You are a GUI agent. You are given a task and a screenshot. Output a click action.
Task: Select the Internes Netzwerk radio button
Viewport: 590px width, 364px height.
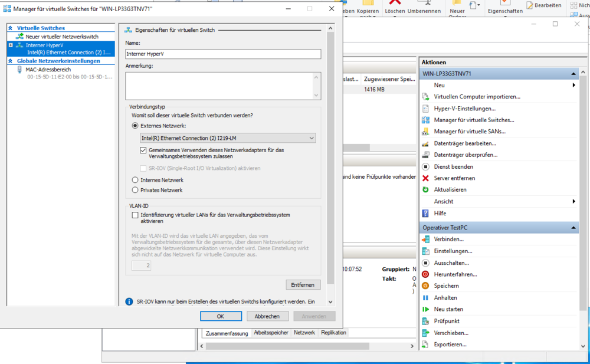(x=135, y=180)
